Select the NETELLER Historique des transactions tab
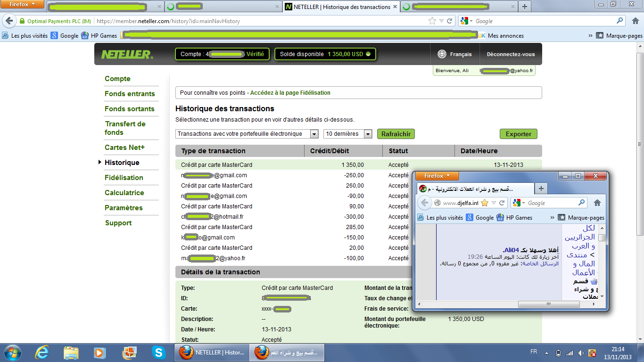Image resolution: width=644 pixels, height=362 pixels. 341,7
